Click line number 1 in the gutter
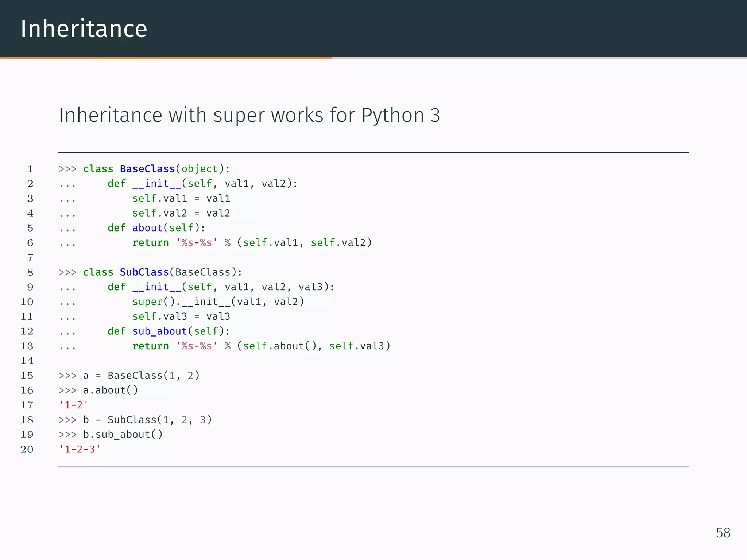Screen dimensions: 747x560 tap(30, 169)
